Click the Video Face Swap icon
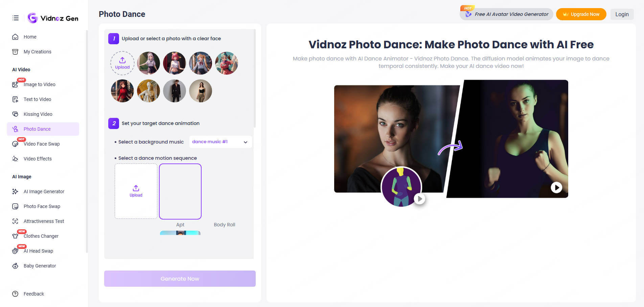Viewport: 644px width, 307px height. pos(15,144)
